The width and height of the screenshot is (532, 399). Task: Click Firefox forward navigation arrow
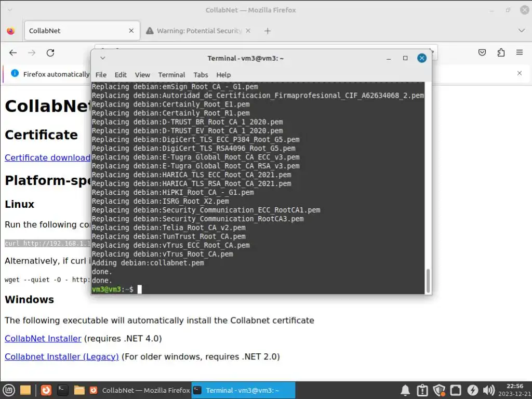pyautogui.click(x=32, y=52)
